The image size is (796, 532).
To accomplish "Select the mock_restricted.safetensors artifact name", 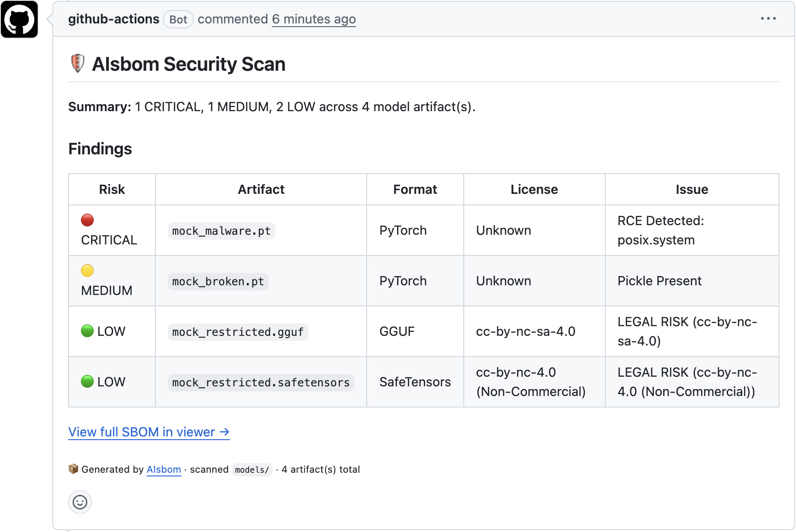I will click(x=261, y=382).
